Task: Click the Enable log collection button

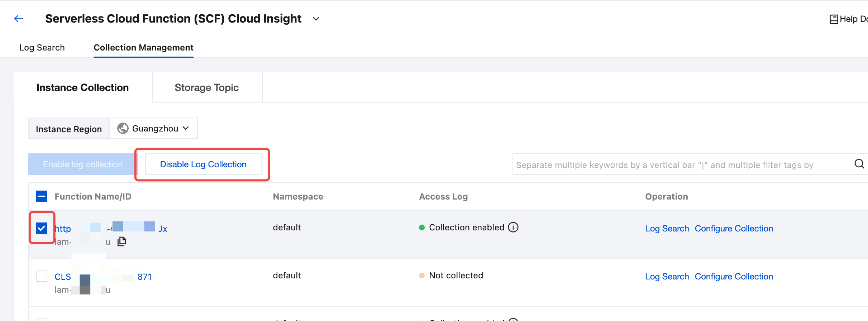Action: pyautogui.click(x=83, y=164)
